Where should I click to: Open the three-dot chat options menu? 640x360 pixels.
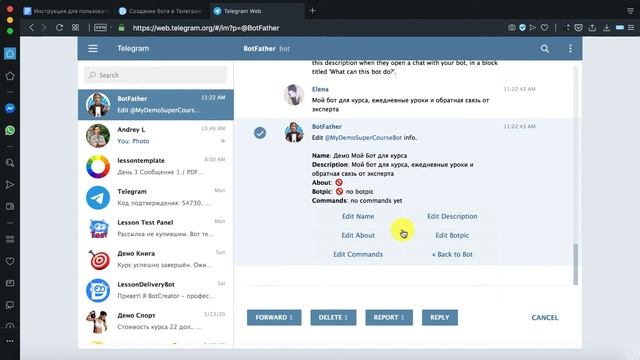(x=570, y=49)
